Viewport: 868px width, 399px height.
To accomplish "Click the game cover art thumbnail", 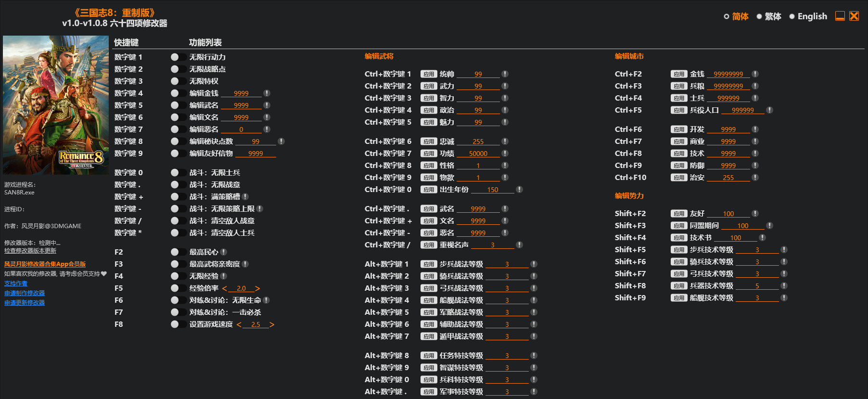I will click(x=56, y=105).
